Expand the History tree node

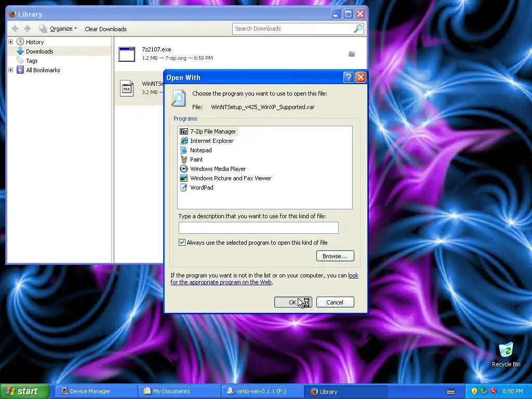click(x=10, y=42)
